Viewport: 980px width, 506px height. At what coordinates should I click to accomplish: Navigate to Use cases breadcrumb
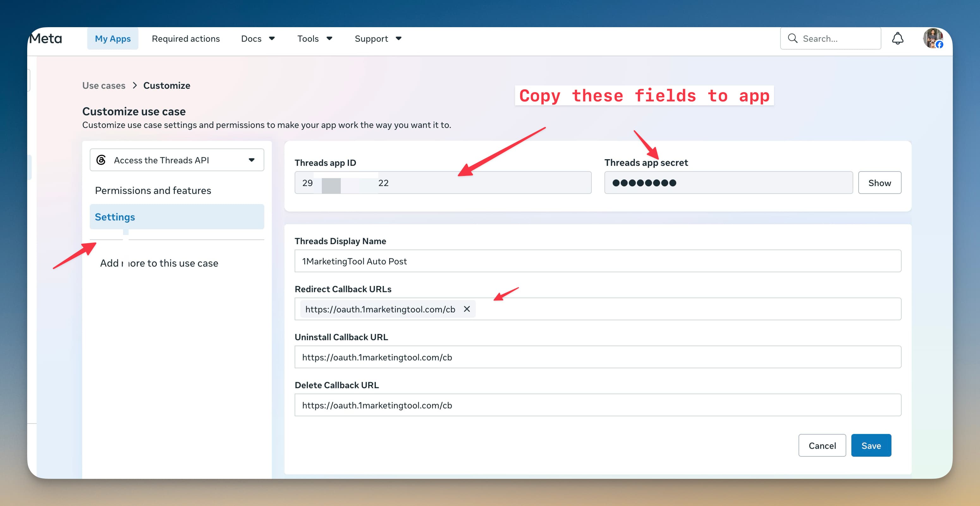(x=103, y=86)
